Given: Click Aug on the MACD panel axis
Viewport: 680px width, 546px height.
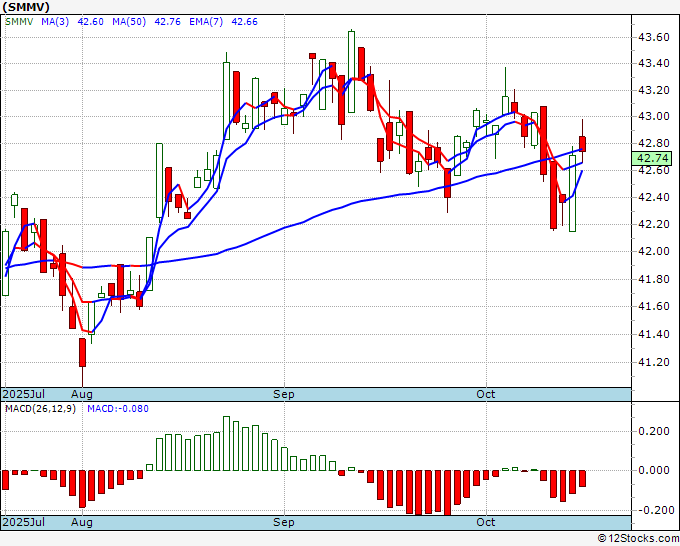Looking at the screenshot, I should click(x=82, y=522).
